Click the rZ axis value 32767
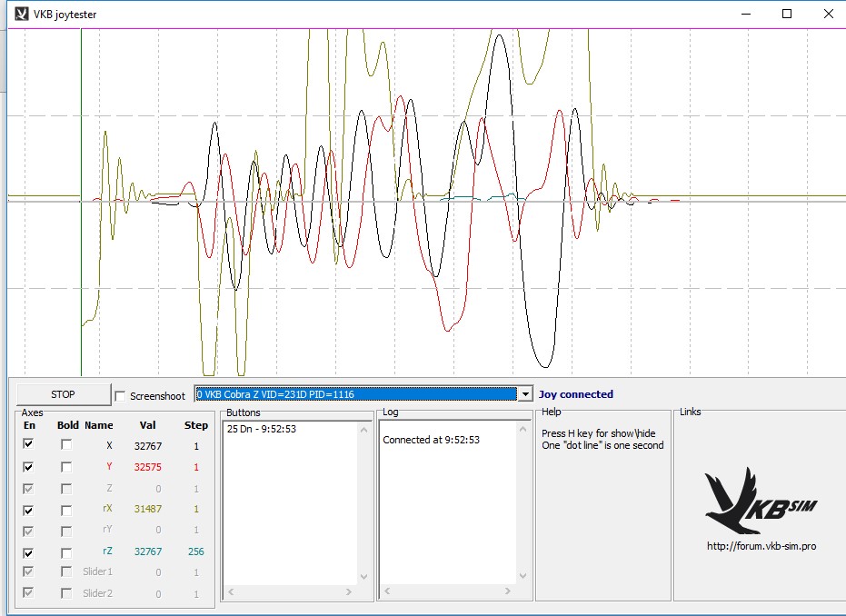Screen dimensions: 846x616 click(148, 551)
